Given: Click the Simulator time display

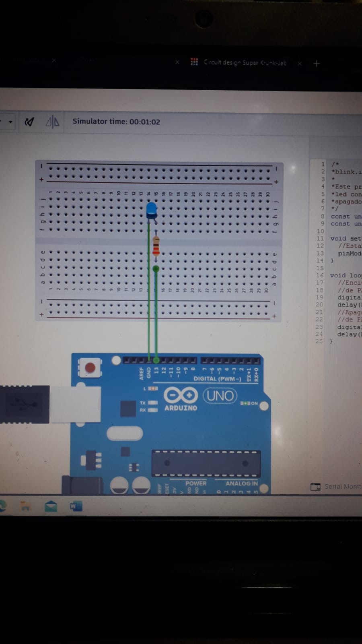Looking at the screenshot, I should coord(116,122).
